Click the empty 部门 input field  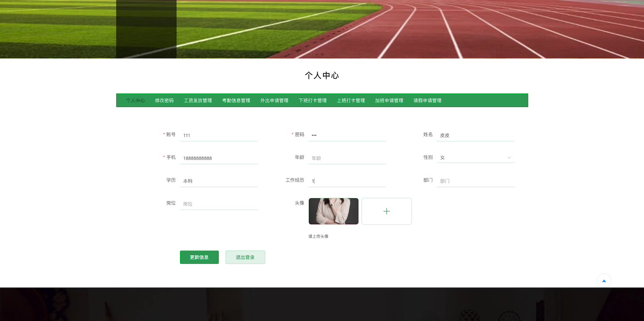(x=476, y=181)
